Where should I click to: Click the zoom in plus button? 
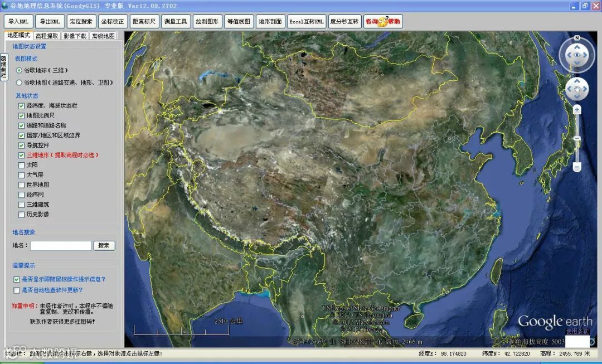point(577,110)
